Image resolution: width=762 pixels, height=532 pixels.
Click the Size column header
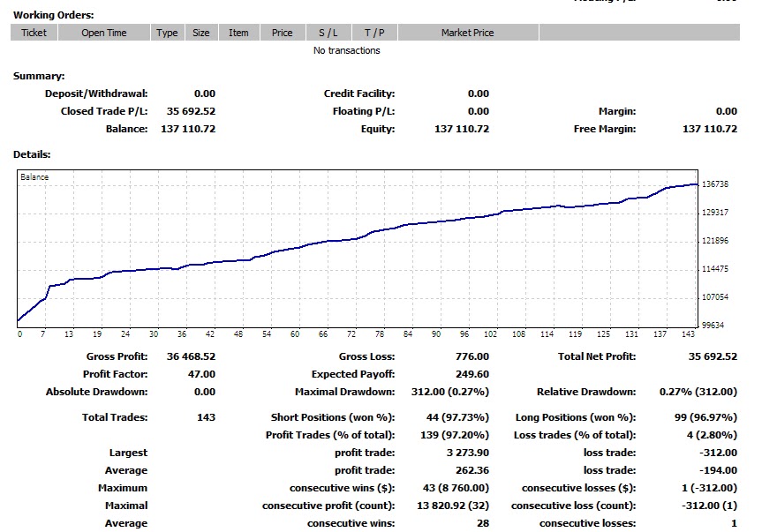[201, 33]
